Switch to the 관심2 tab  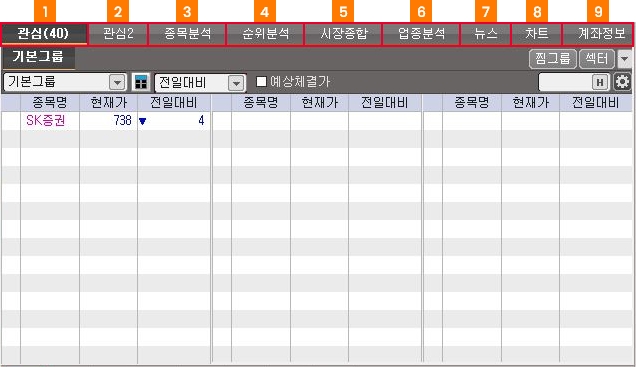click(118, 34)
